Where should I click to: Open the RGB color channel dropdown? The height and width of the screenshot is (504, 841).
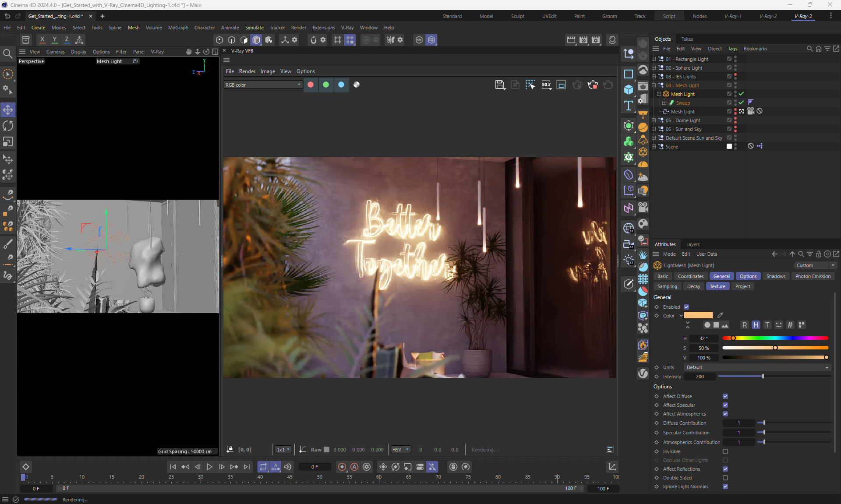pyautogui.click(x=263, y=85)
